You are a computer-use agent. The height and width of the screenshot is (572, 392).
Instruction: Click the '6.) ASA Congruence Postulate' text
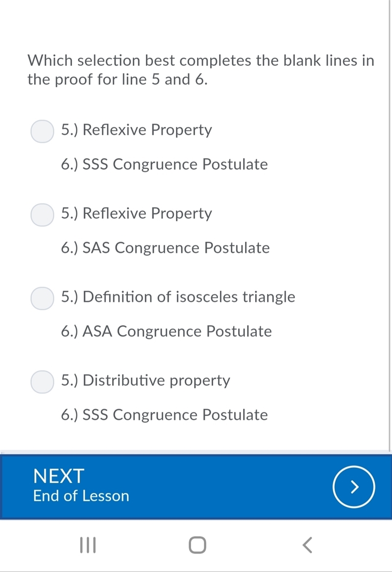(x=166, y=331)
